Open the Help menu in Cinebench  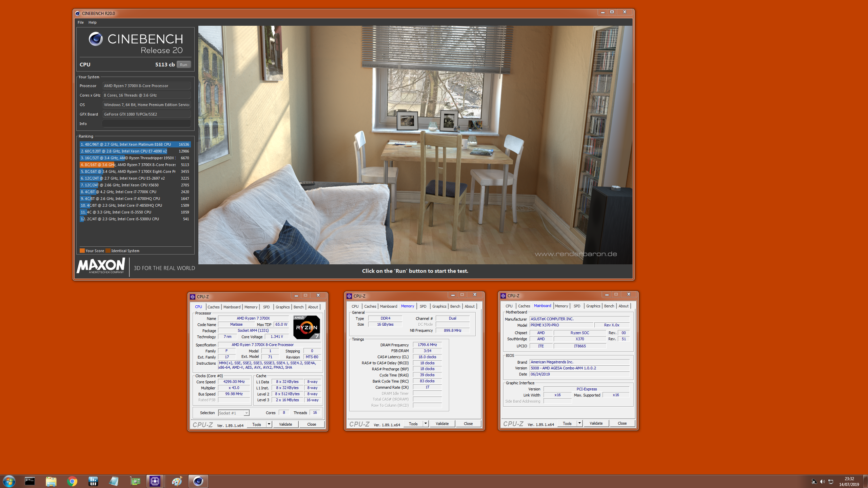click(93, 22)
